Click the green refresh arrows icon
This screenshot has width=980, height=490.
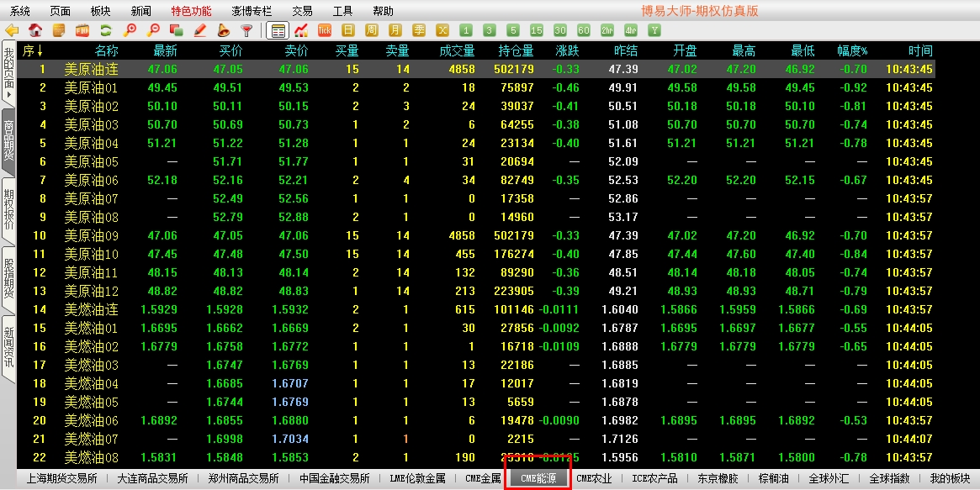106,30
